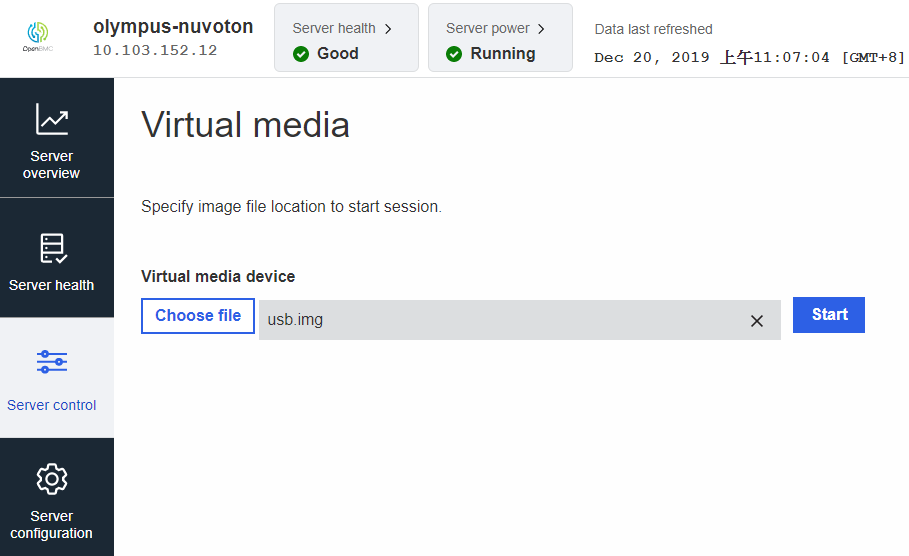Click the OpenBMC logo
This screenshot has height=556, width=909.
point(37,36)
